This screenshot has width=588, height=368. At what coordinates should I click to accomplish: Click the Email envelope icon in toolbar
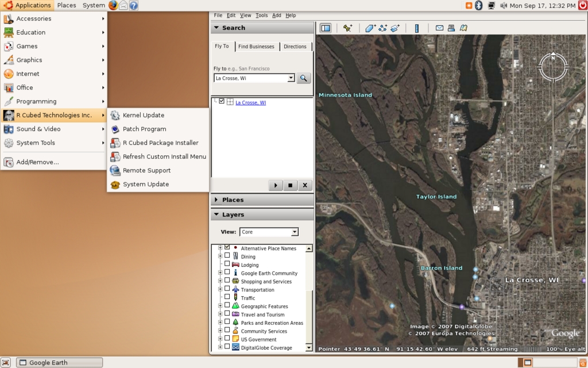click(439, 28)
